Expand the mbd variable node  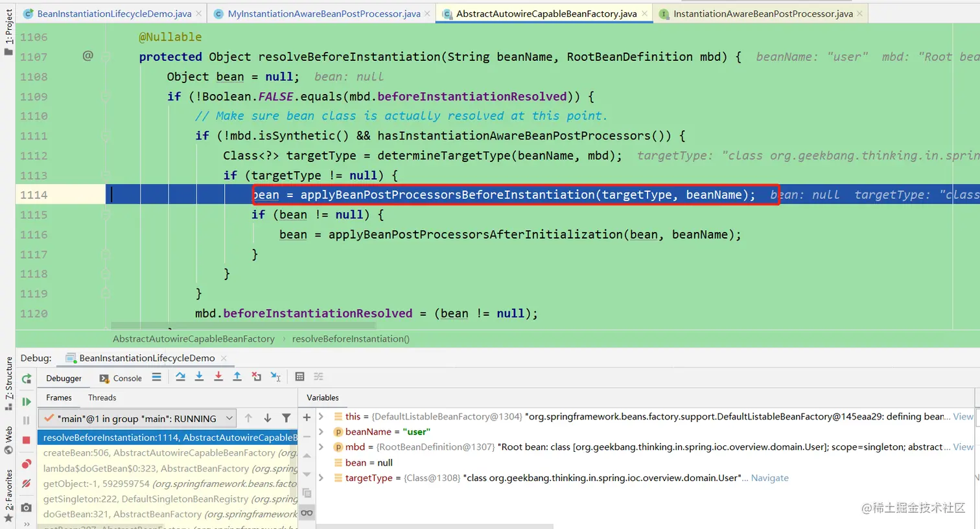point(321,447)
